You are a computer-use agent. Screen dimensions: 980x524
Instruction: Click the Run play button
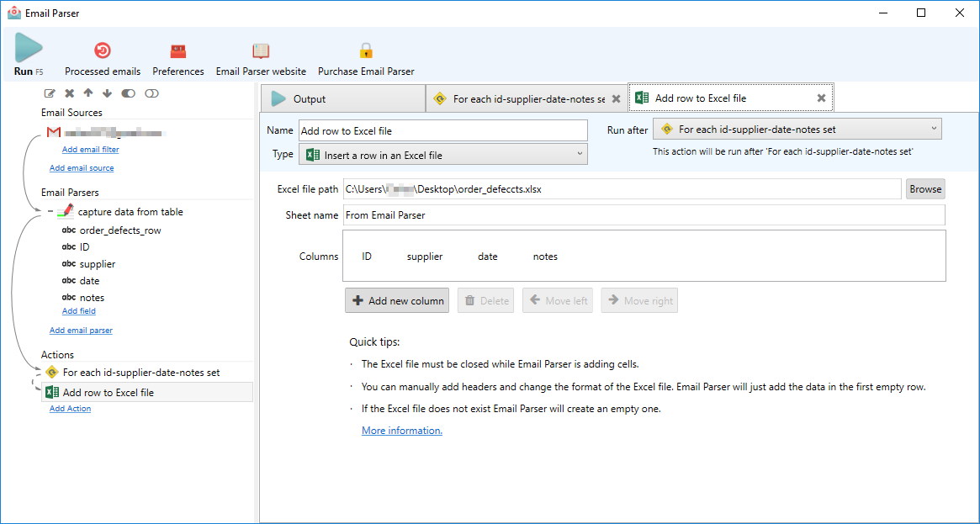(28, 50)
